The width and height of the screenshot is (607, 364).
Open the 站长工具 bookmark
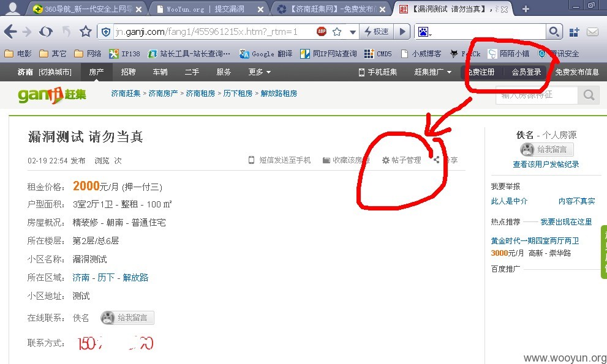coord(189,54)
